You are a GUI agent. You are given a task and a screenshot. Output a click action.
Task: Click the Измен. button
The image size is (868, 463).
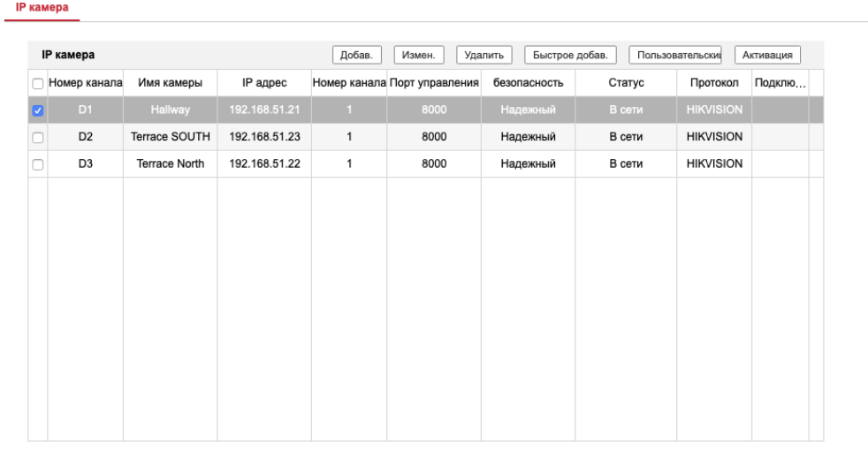418,55
